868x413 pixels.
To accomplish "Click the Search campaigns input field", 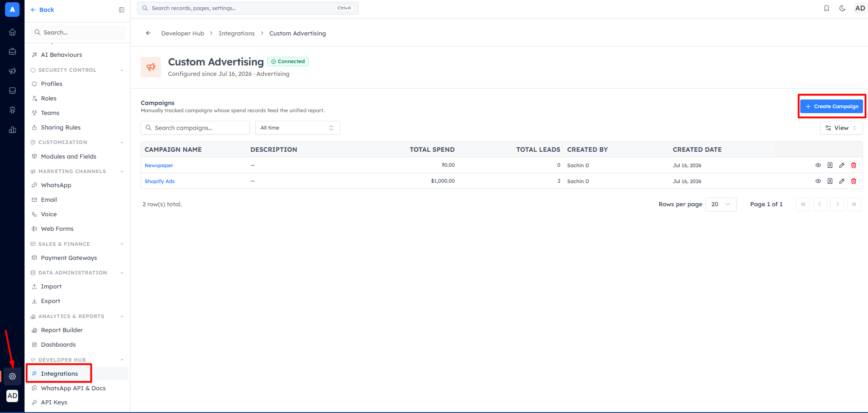I will 195,128.
